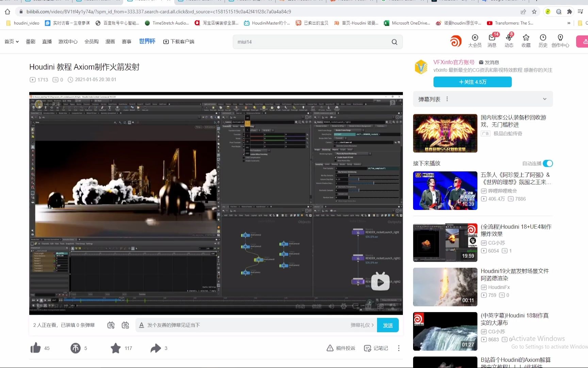The width and height of the screenshot is (588, 368).
Task: Open the TimeStretch Audio bookmark
Action: click(167, 23)
